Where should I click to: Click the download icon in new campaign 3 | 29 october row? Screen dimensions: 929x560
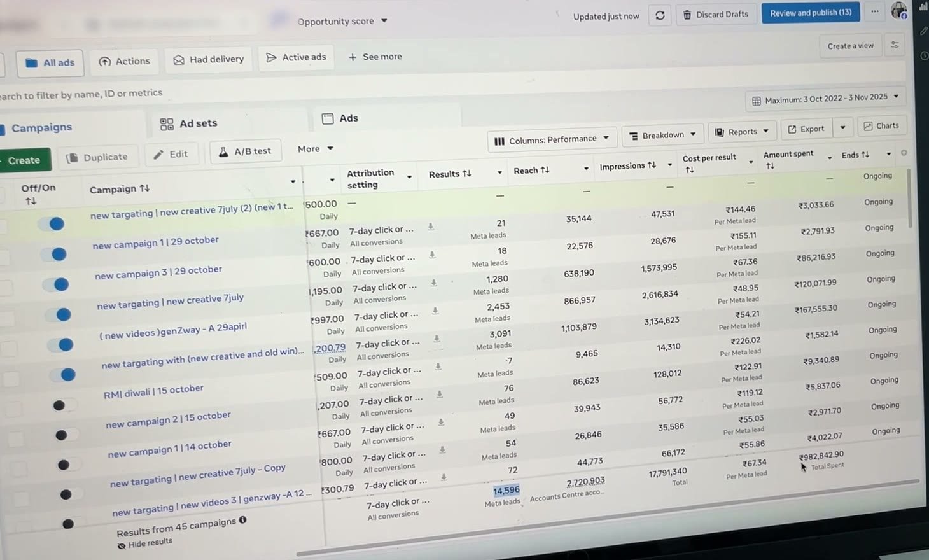tap(432, 255)
